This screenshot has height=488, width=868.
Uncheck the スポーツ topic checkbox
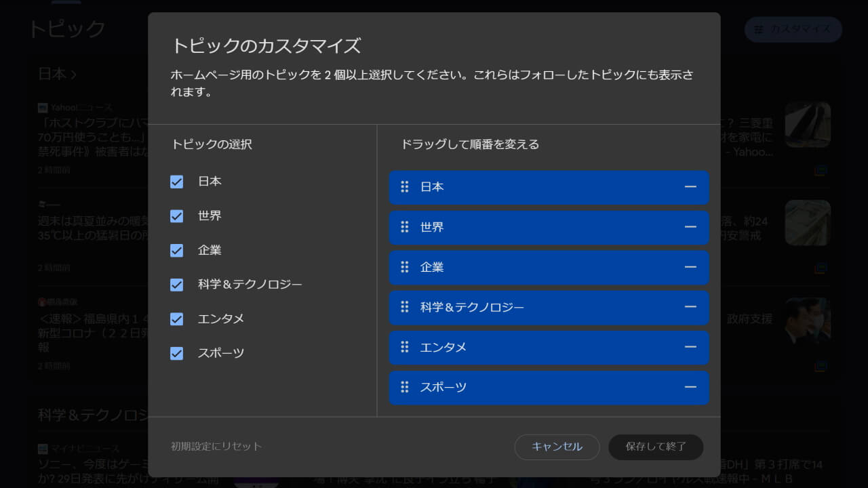click(177, 352)
